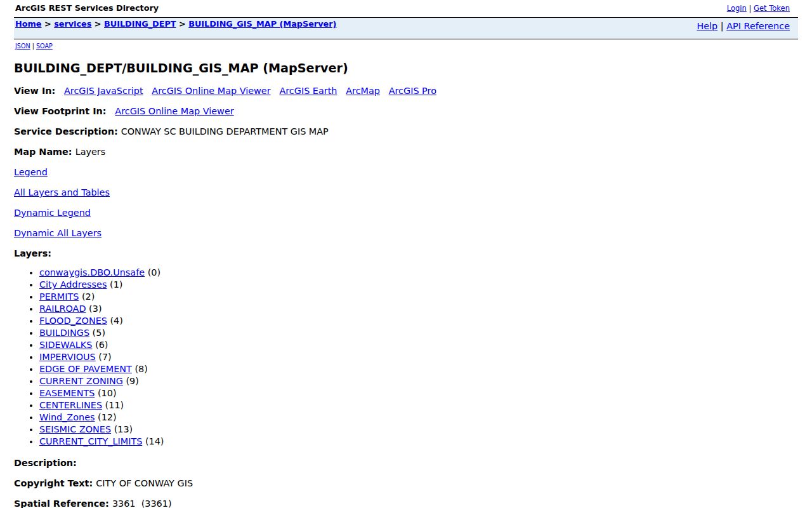View in ArcGIS JavaScript
Screen dimensions: 812x508
pos(103,91)
